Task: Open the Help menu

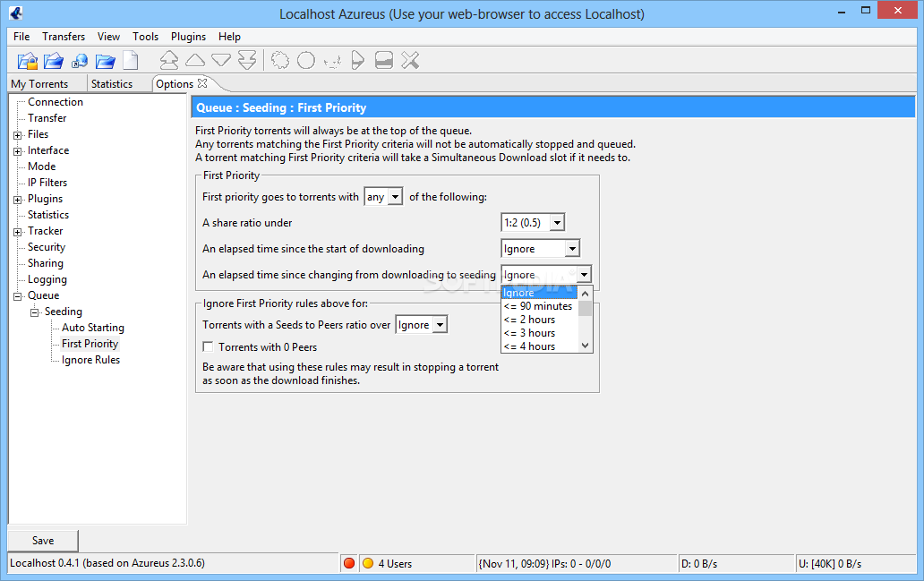Action: point(229,37)
